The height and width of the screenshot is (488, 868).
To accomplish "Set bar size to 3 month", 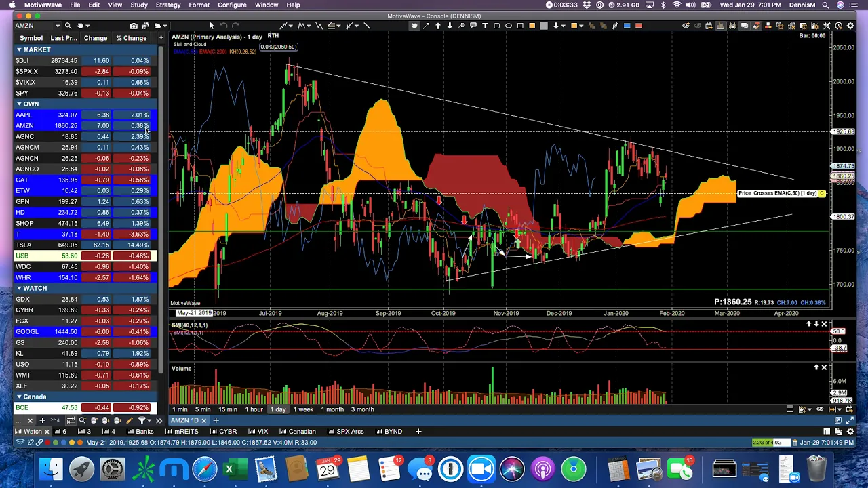I will [362, 409].
